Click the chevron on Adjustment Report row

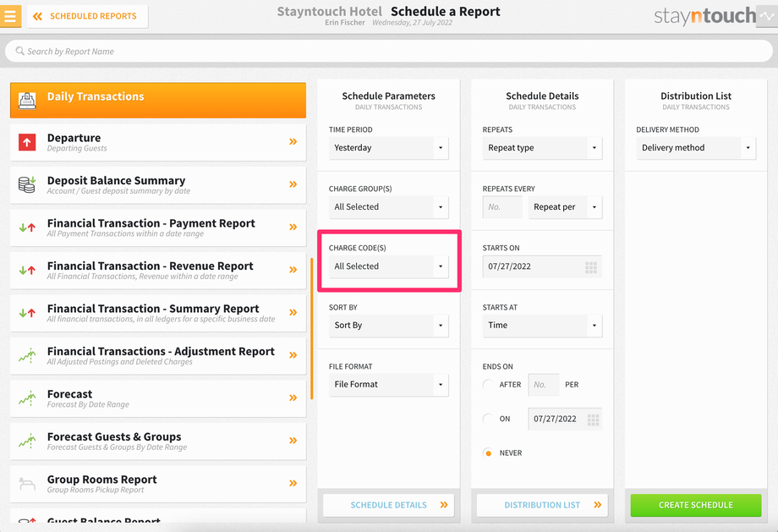293,355
